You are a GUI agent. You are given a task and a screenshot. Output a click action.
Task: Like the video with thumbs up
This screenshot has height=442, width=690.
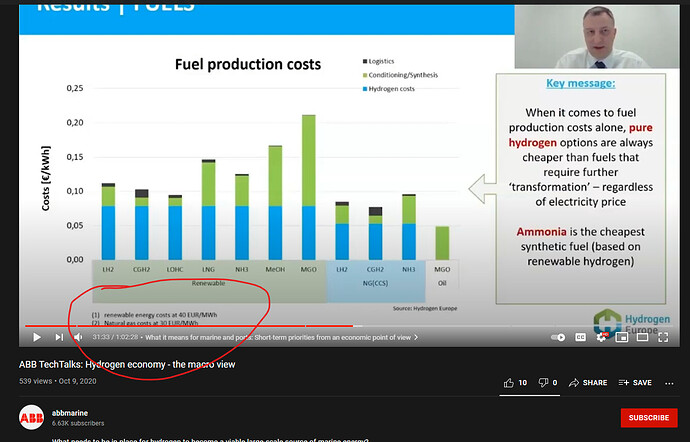(509, 383)
